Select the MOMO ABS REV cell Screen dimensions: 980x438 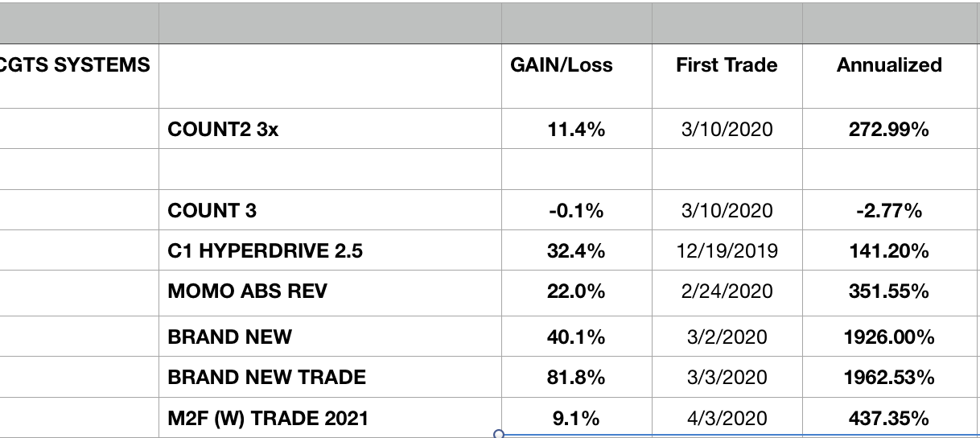click(x=247, y=291)
